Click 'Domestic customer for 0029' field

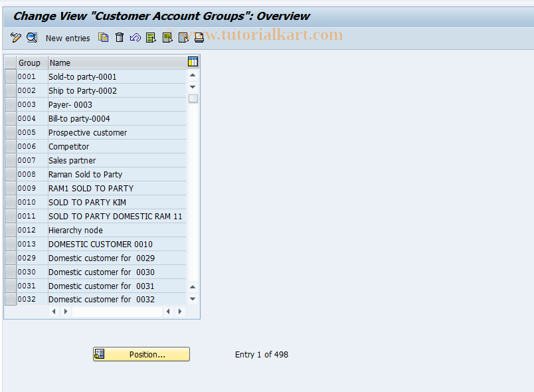117,258
